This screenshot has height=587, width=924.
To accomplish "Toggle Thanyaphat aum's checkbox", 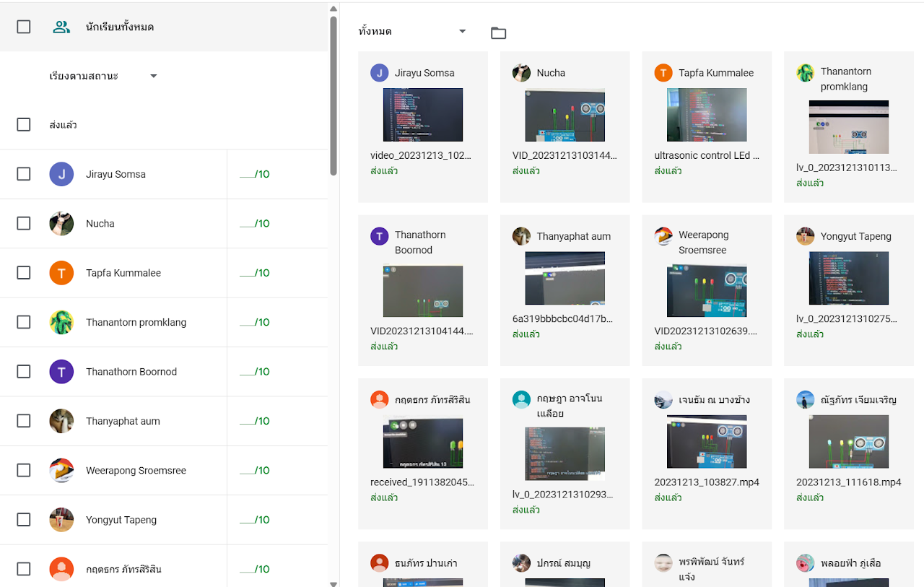I will point(24,421).
